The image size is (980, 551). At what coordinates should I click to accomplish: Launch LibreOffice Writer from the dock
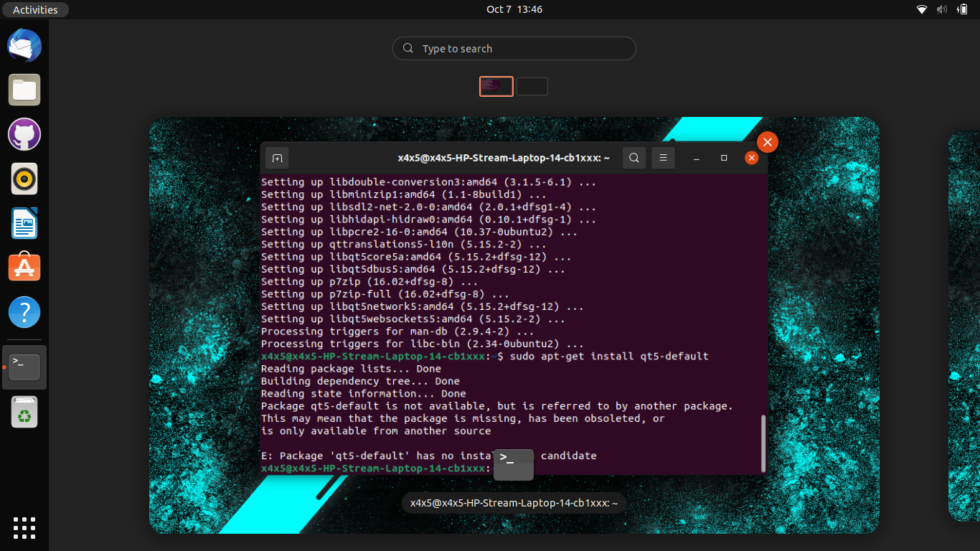(24, 223)
